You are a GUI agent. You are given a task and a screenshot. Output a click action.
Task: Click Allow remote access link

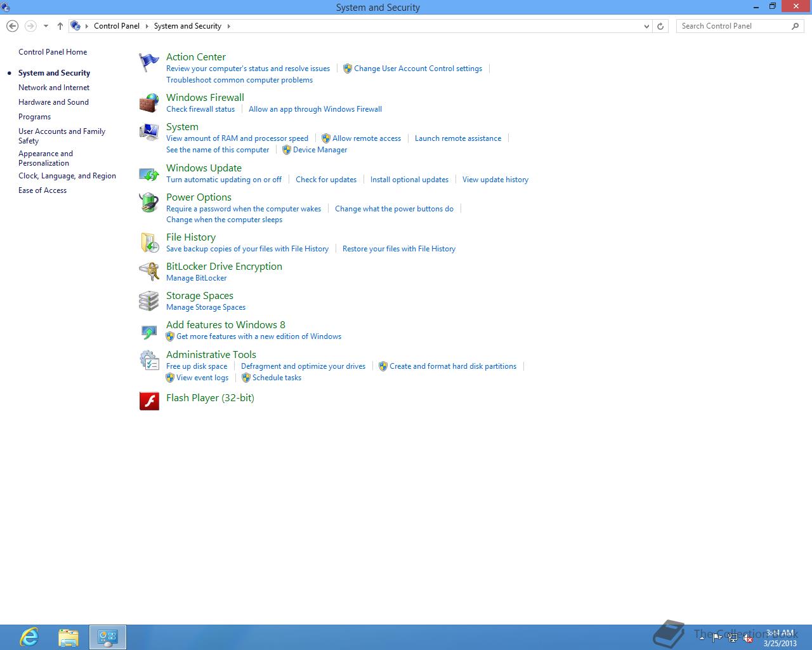click(367, 138)
